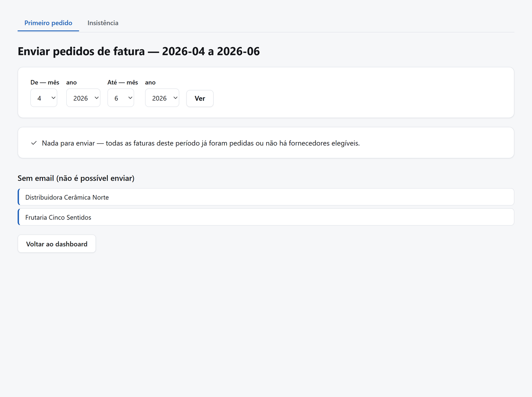
Task: Select the Frutaria Cinco Sentidos row
Action: [266, 217]
